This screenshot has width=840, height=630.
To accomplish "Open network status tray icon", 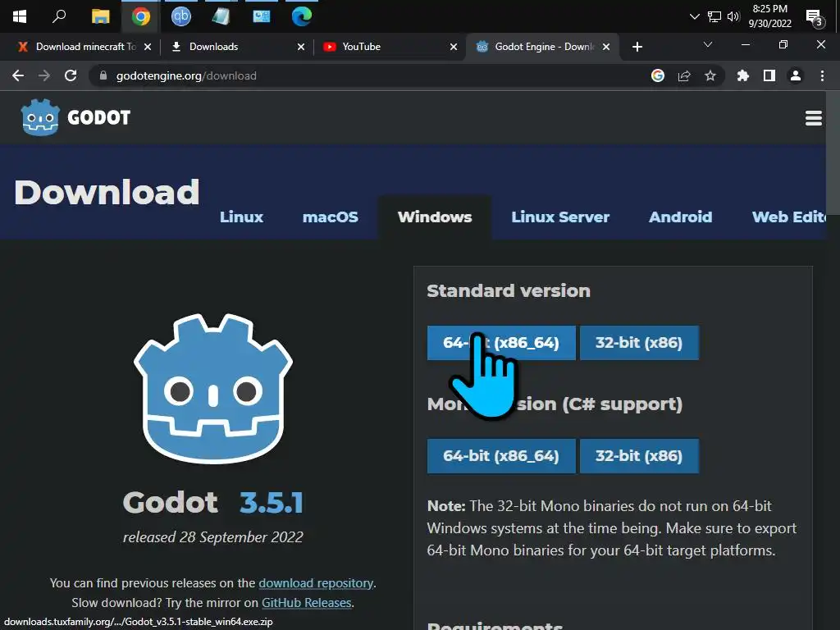I will (x=714, y=16).
